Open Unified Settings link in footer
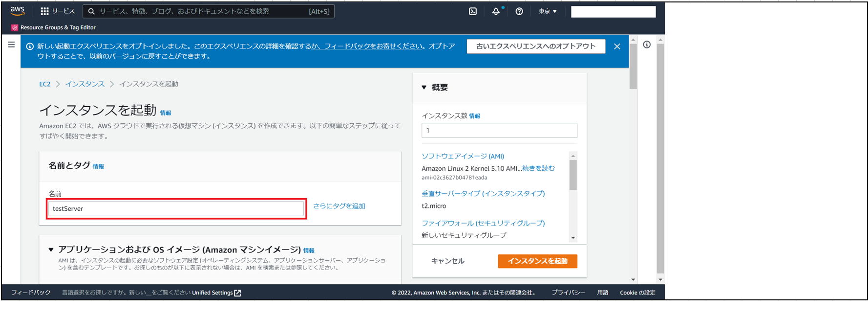 point(216,293)
